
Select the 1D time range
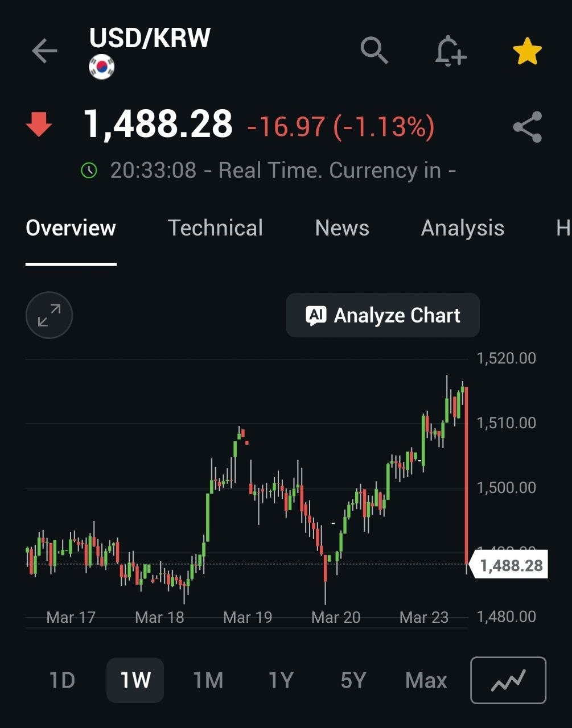62,680
